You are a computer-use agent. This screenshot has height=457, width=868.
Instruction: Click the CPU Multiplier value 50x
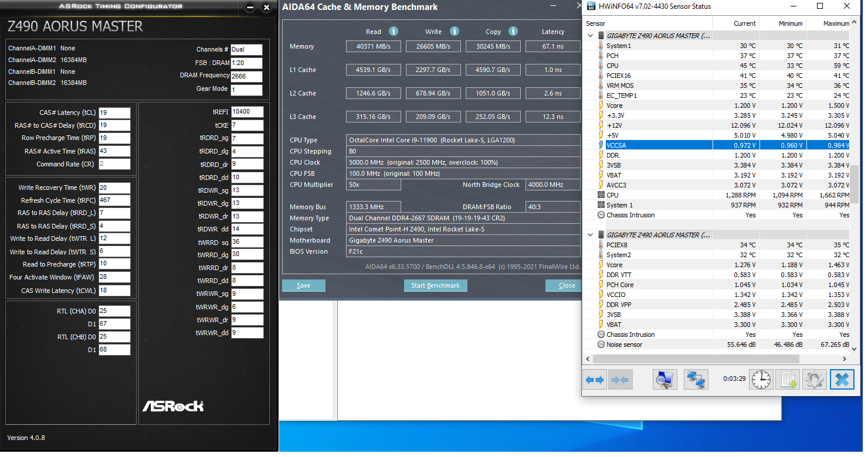(373, 185)
